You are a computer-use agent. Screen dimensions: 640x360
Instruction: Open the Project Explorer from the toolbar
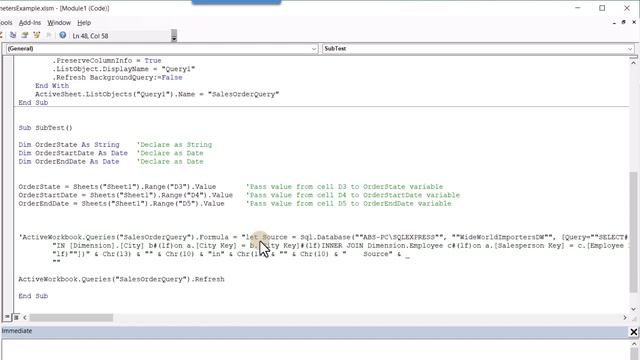point(13,36)
